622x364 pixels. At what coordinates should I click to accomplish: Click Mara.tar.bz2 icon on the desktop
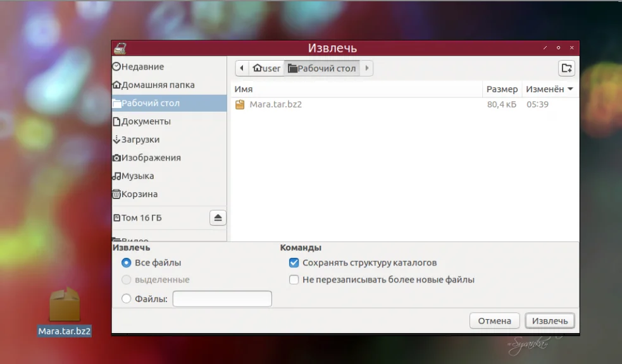tap(65, 304)
